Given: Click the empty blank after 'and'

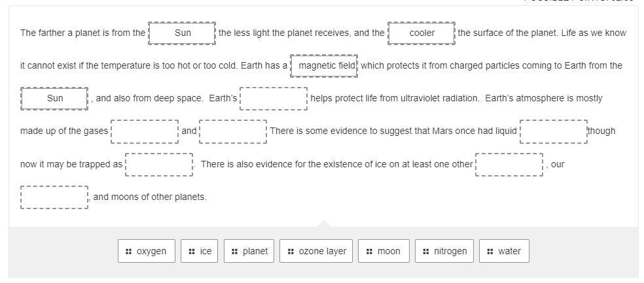Looking at the screenshot, I should click(233, 131).
